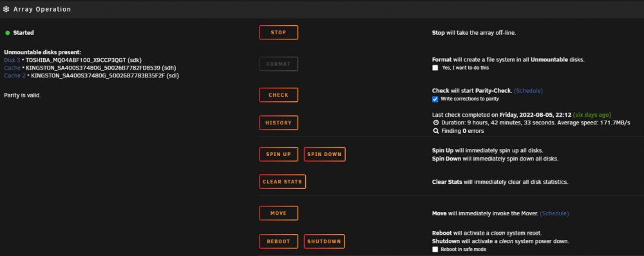644x256 pixels.
Task: Click the greyed-out FORMAT button
Action: click(278, 64)
